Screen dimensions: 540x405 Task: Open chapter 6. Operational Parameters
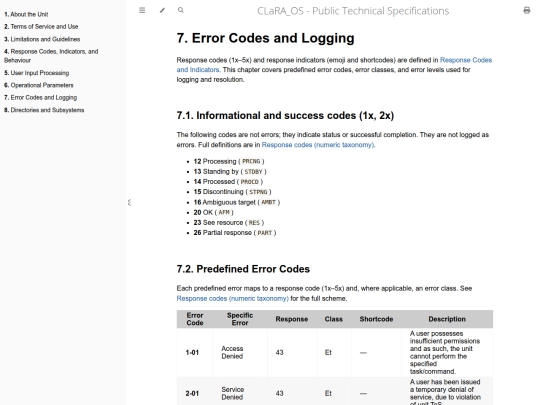pyautogui.click(x=39, y=85)
